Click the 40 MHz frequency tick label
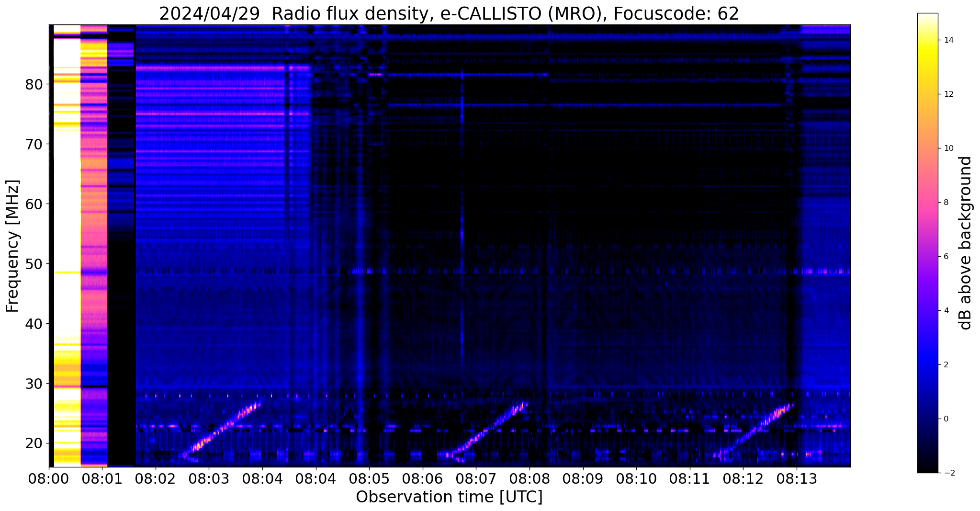 [x=34, y=324]
